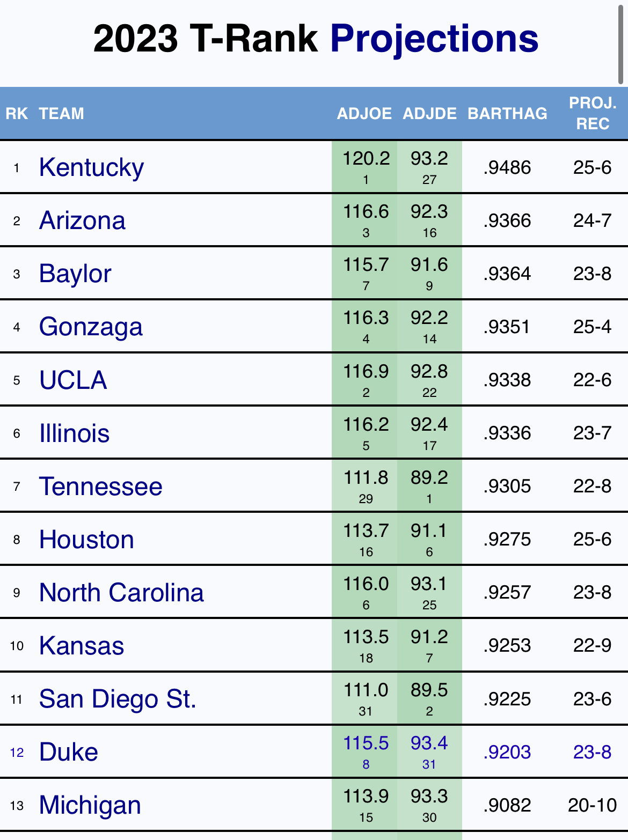Image resolution: width=628 pixels, height=840 pixels.
Task: Sort by the ADJOE column header
Action: point(364,114)
